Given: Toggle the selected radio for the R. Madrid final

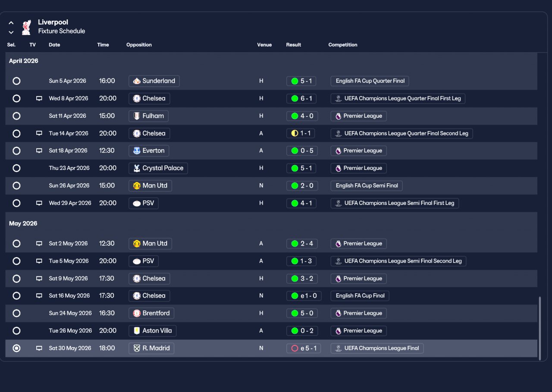Looking at the screenshot, I should (16, 348).
